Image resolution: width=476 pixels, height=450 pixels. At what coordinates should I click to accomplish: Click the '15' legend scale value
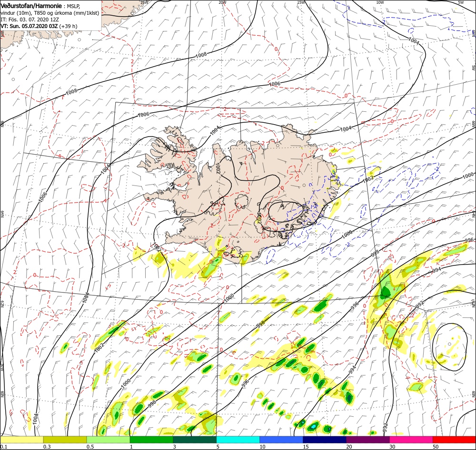click(x=306, y=447)
